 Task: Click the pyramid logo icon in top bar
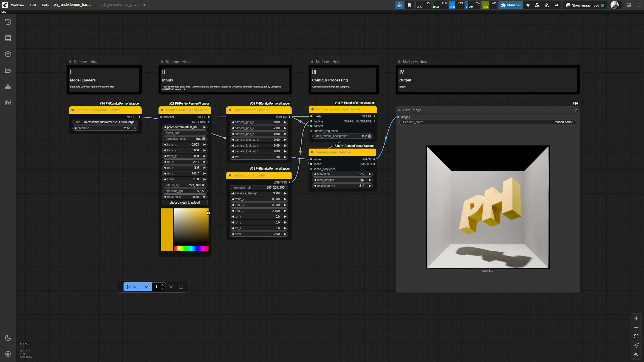pos(399,5)
